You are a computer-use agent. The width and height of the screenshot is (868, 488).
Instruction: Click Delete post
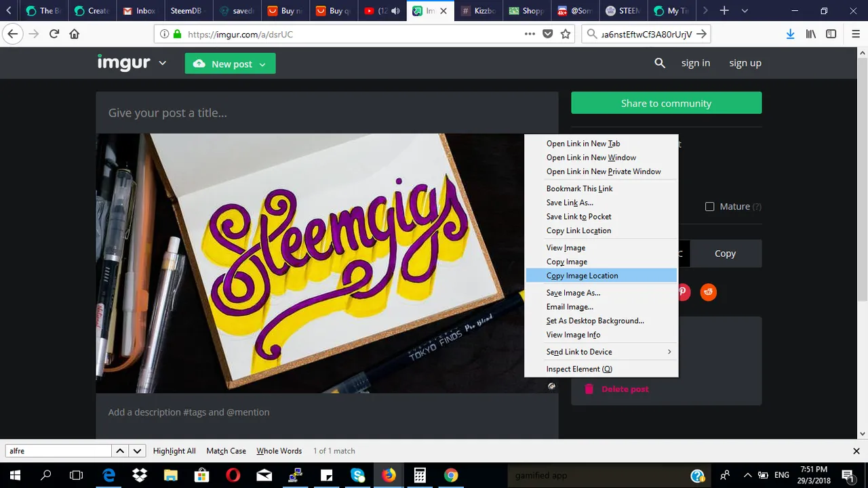[x=617, y=389]
